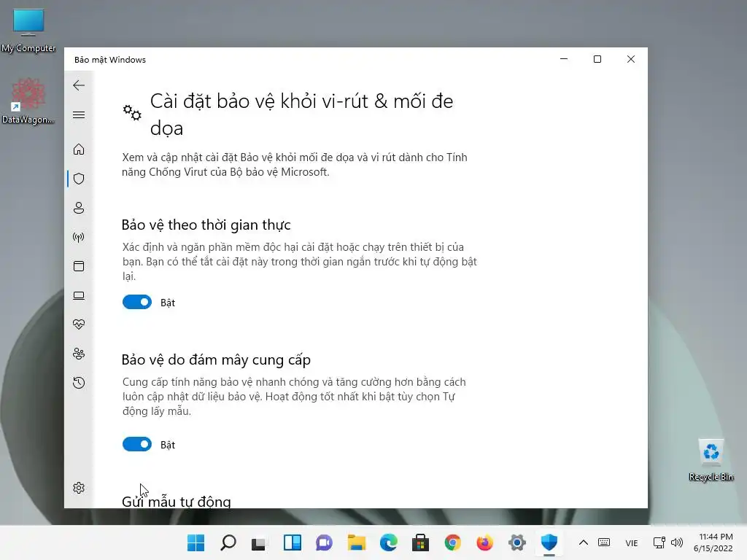
Task: Open Protection history clock icon
Action: pos(79,383)
